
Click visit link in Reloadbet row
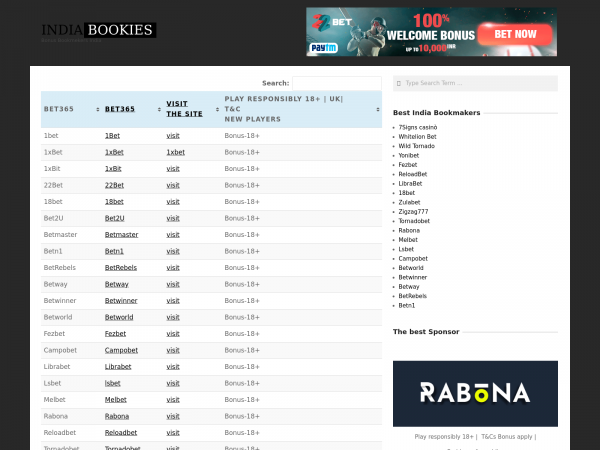point(173,432)
